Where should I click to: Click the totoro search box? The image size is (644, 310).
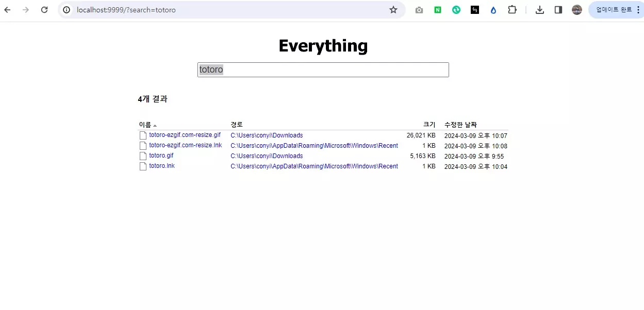pyautogui.click(x=323, y=70)
